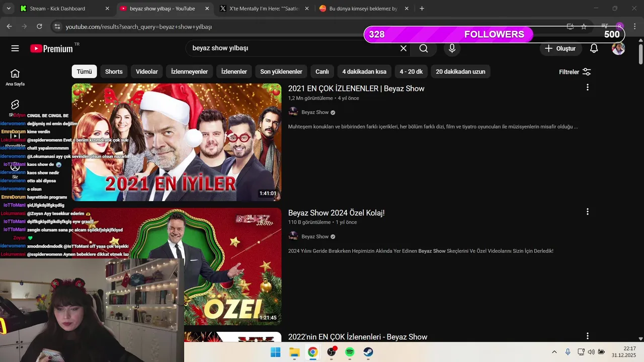The image size is (644, 362).
Task: Open the YouTube hamburger guide menu
Action: click(15, 48)
